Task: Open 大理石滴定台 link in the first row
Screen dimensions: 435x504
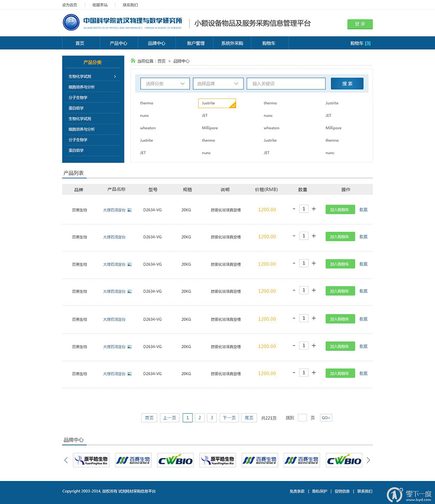Action: [114, 210]
